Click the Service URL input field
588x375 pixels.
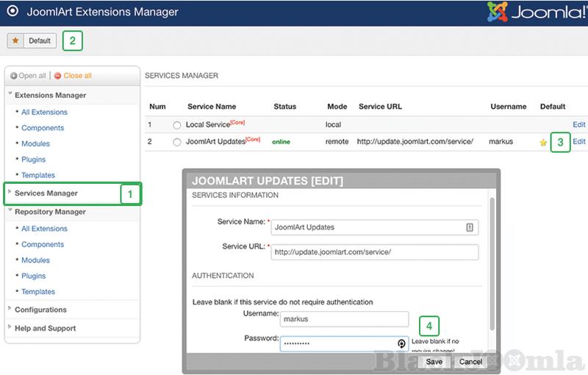(374, 252)
